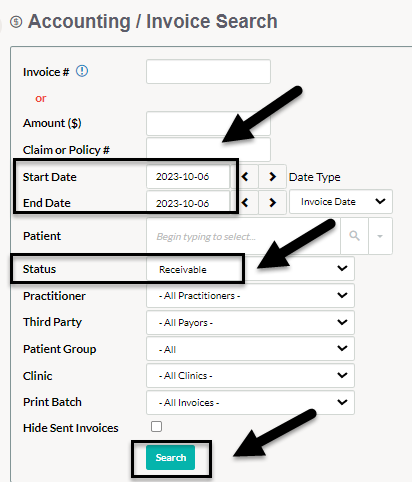412x482 pixels.
Task: Open the Print Batch All Invoices dropdown
Action: [250, 402]
